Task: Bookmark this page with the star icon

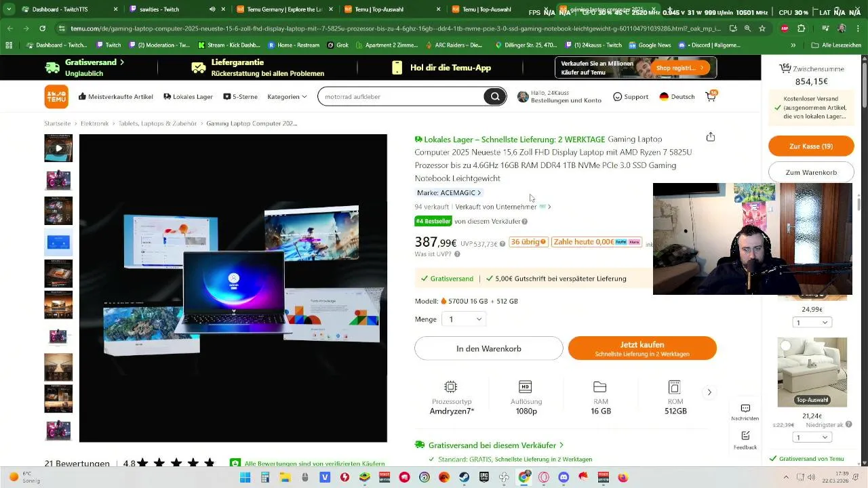Action: tap(762, 28)
